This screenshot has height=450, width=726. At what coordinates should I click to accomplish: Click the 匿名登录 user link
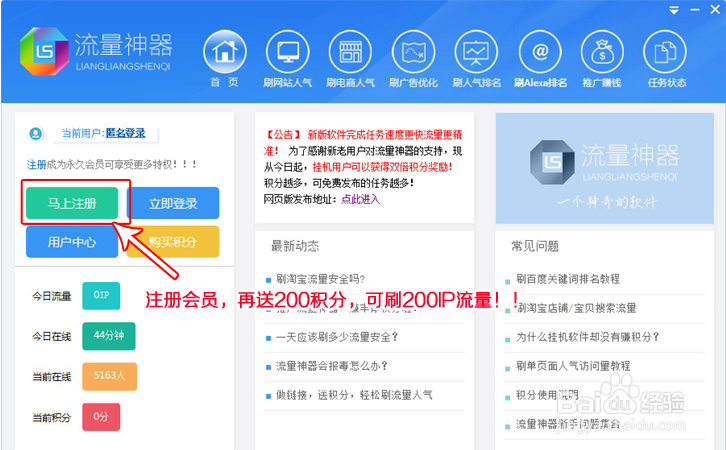coord(125,133)
